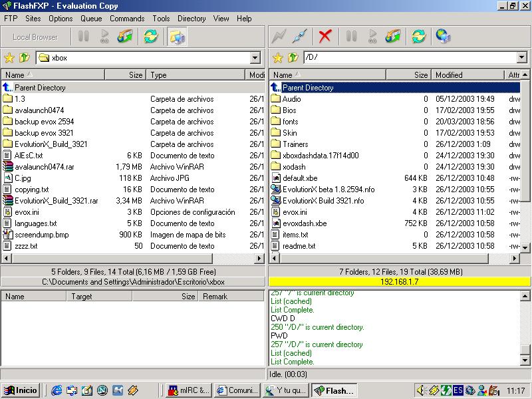Select the backup evox 2594 folder

pyautogui.click(x=44, y=122)
